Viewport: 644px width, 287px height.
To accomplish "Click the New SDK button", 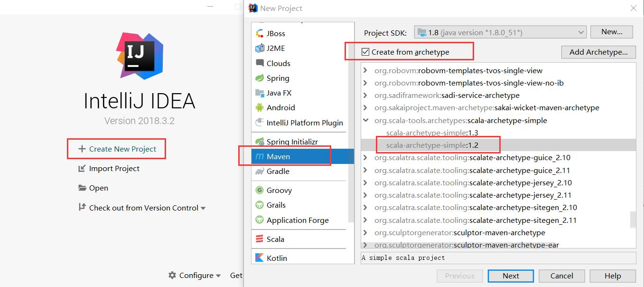I will pos(612,32).
